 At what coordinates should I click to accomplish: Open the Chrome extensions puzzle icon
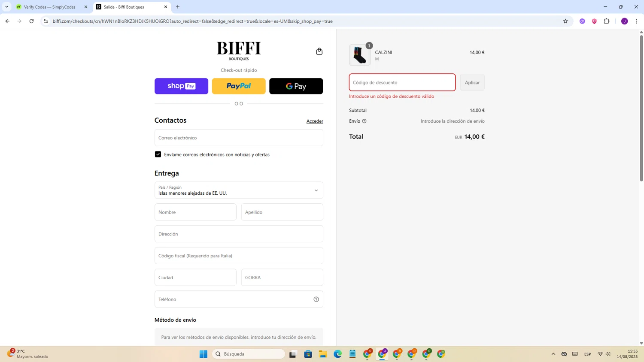[x=607, y=21]
